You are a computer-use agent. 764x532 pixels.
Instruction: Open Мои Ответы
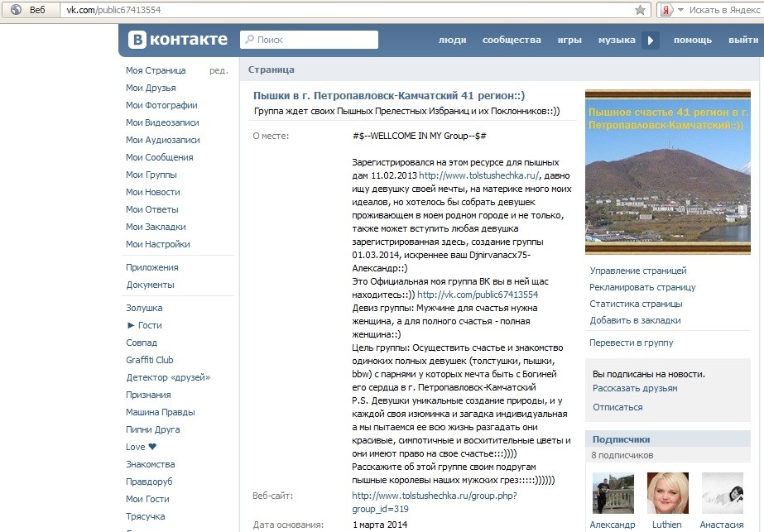[x=152, y=209]
